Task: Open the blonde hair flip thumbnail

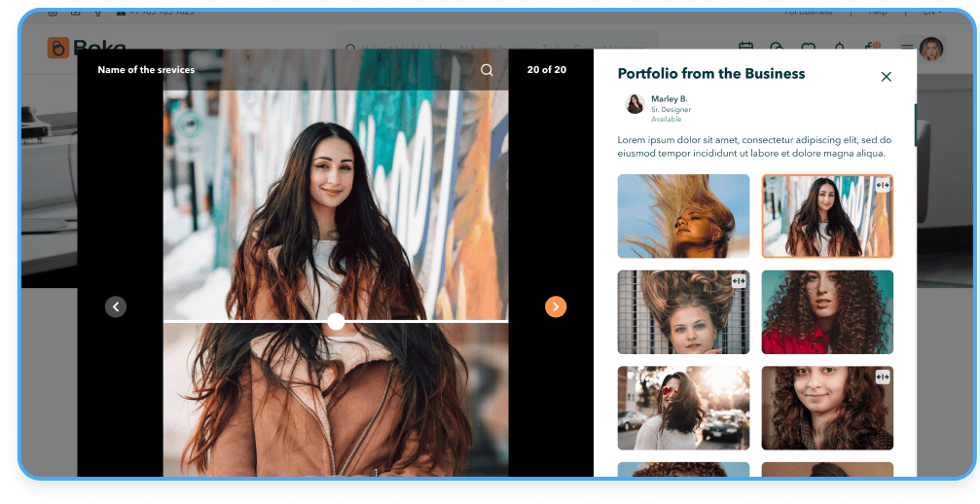Action: point(683,216)
